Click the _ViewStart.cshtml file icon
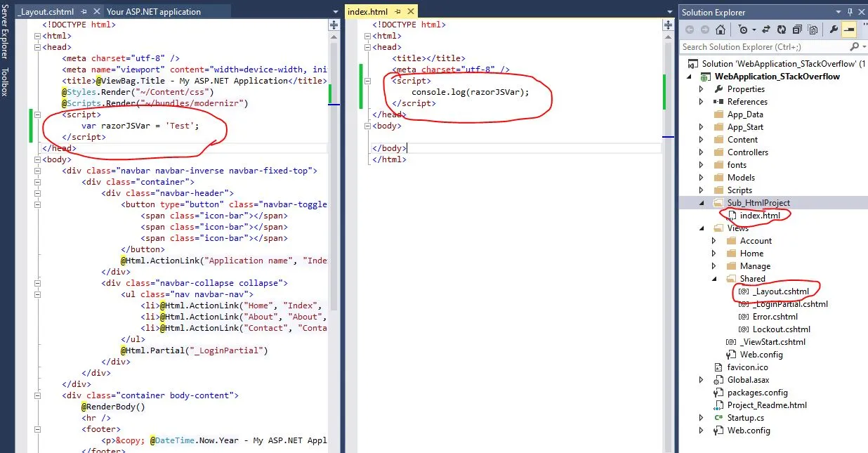The image size is (868, 453). (x=730, y=342)
